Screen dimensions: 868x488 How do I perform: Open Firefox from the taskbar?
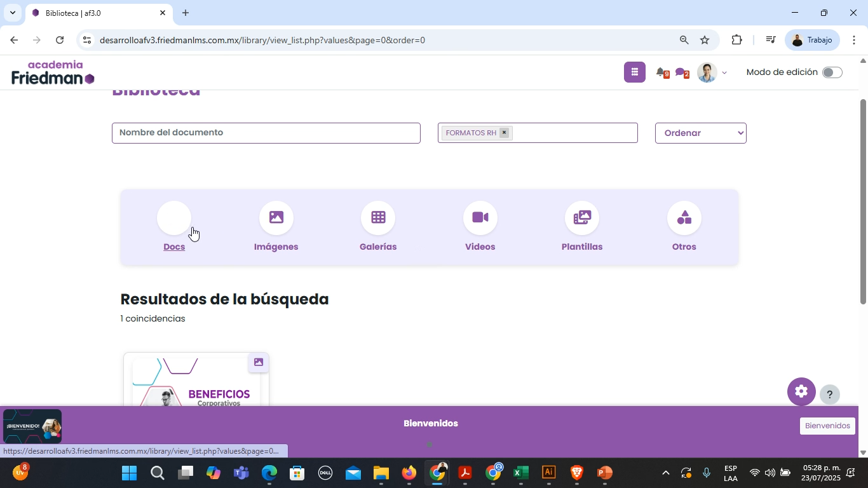(409, 473)
